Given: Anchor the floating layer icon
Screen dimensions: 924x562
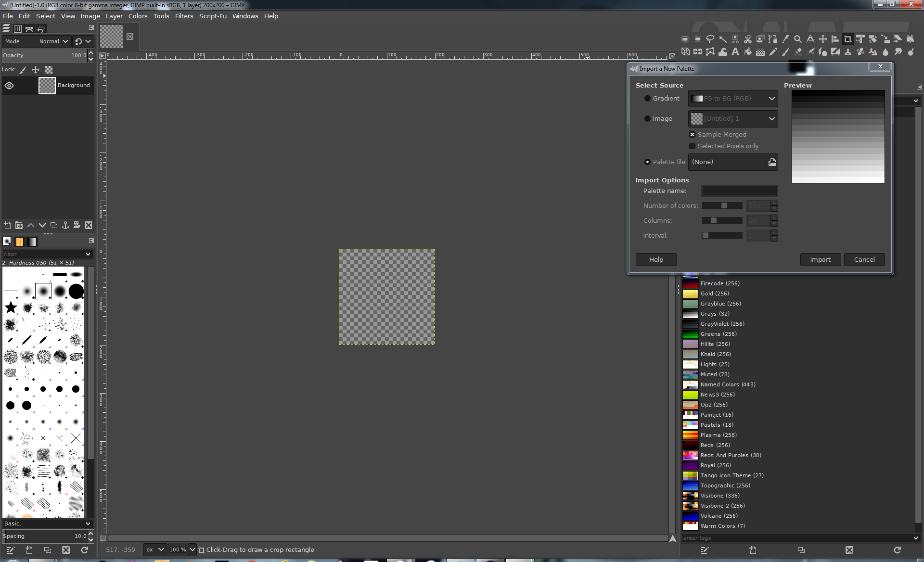Looking at the screenshot, I should pyautogui.click(x=65, y=225).
